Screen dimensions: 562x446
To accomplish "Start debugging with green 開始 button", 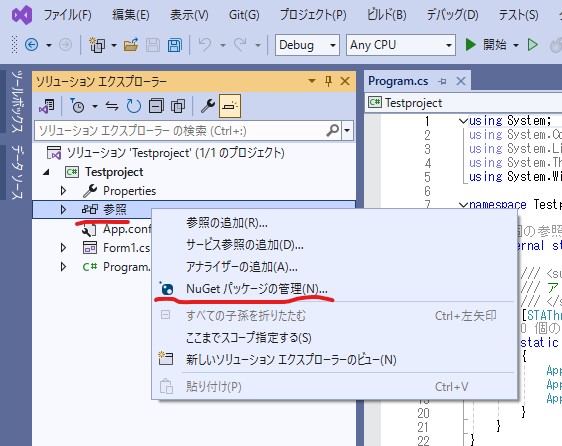I will point(486,45).
